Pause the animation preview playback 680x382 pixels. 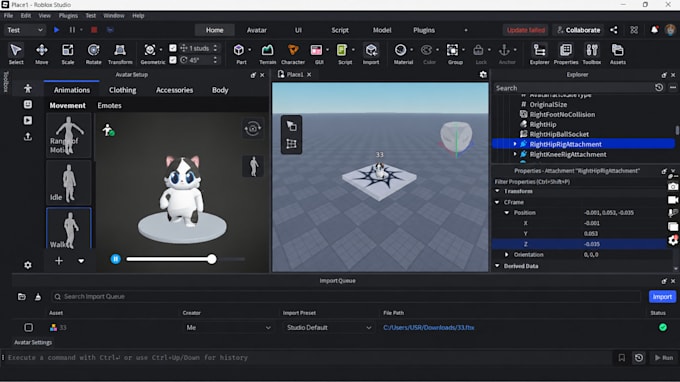[115, 259]
